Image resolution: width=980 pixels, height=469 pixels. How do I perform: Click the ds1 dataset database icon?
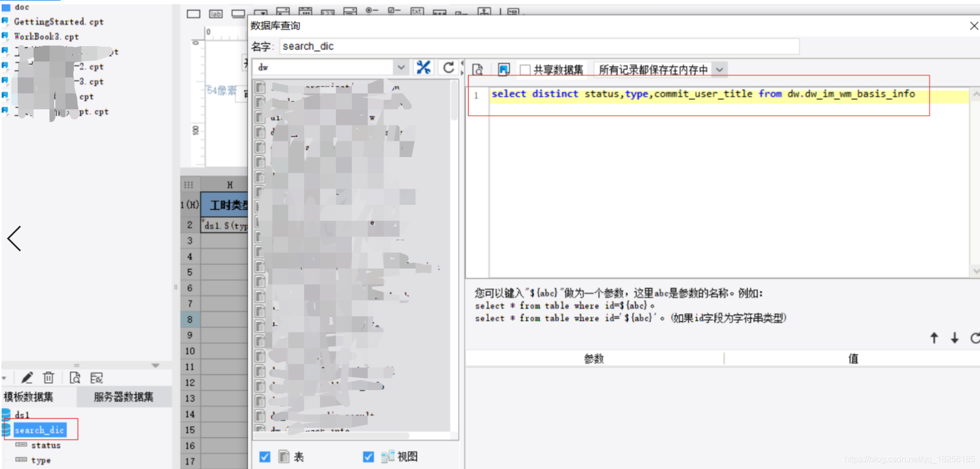point(6,414)
